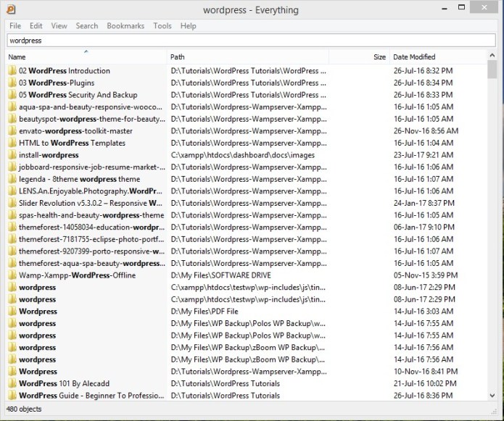This screenshot has width=504, height=421.
Task: Open the Tools menu
Action: [x=162, y=25]
